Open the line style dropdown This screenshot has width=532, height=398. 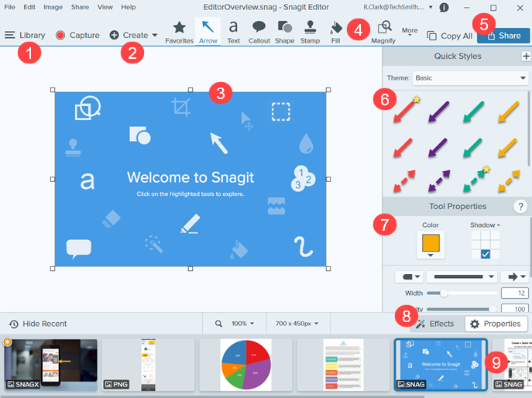[x=462, y=277]
